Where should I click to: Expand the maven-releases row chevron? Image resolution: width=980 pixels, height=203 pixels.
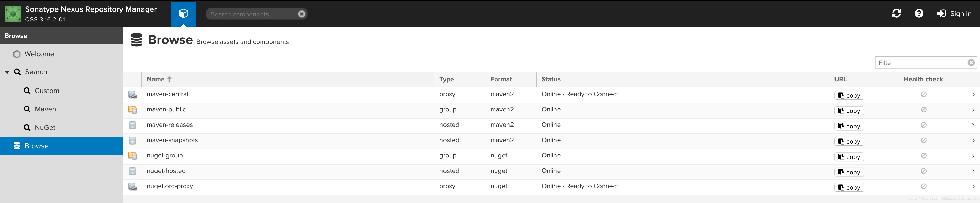pyautogui.click(x=973, y=125)
